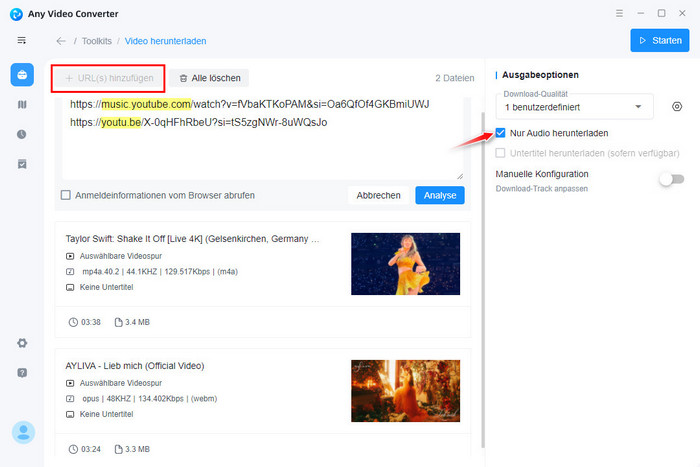Image resolution: width=700 pixels, height=467 pixels.
Task: Click the AYLIVA video thumbnail
Action: [405, 391]
